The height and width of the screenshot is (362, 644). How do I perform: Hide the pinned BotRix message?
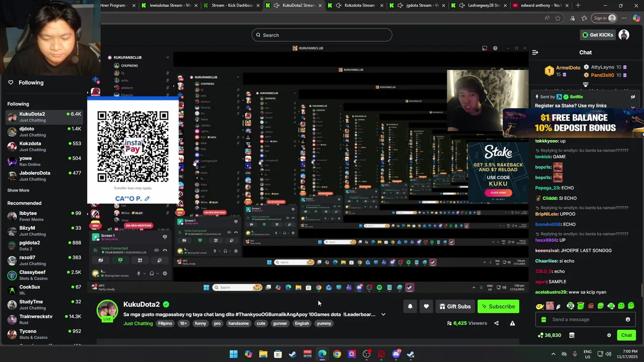pyautogui.click(x=633, y=97)
